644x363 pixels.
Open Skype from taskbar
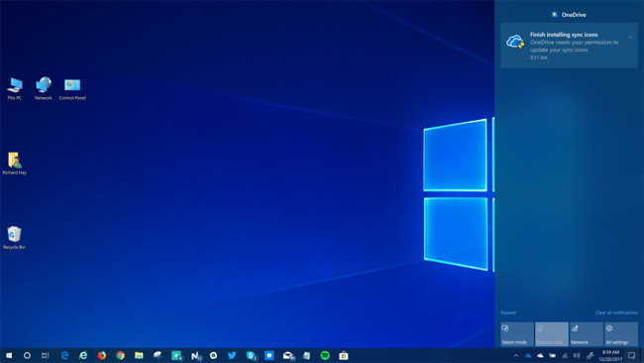[x=251, y=356]
